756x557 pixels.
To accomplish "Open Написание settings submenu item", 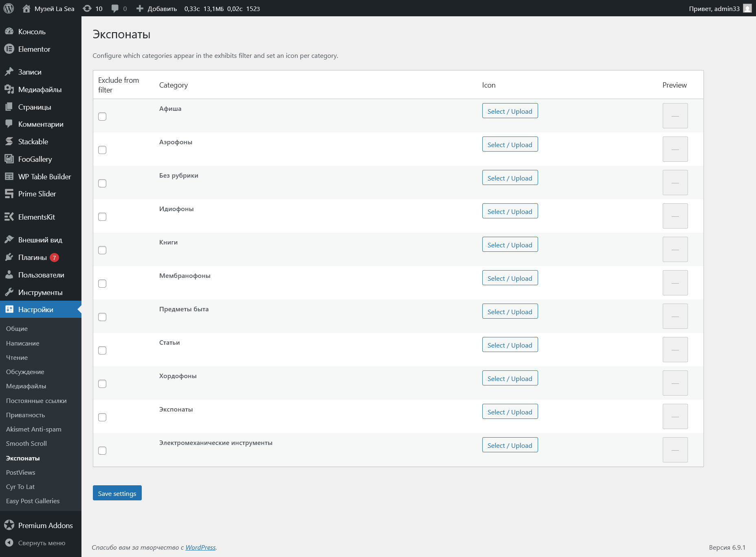I will tap(23, 343).
